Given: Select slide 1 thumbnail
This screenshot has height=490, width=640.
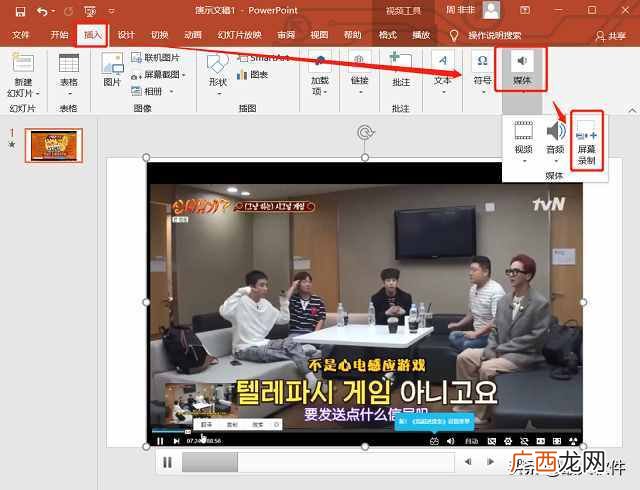Looking at the screenshot, I should (54, 145).
